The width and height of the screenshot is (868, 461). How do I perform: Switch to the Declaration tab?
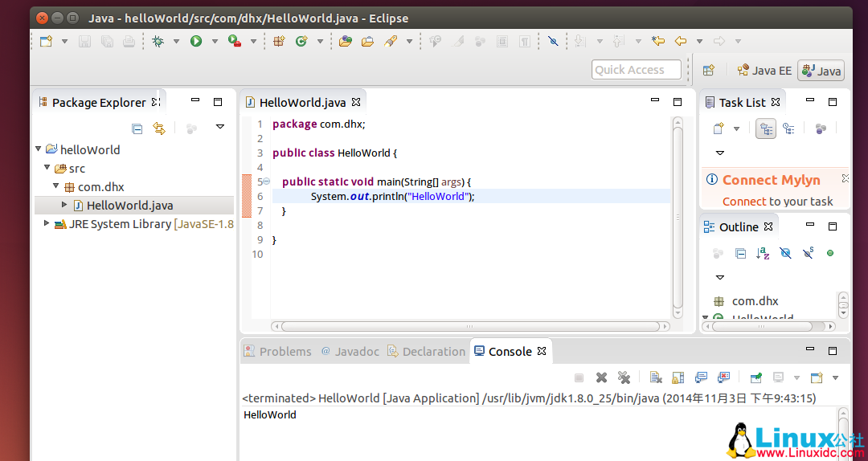(426, 352)
